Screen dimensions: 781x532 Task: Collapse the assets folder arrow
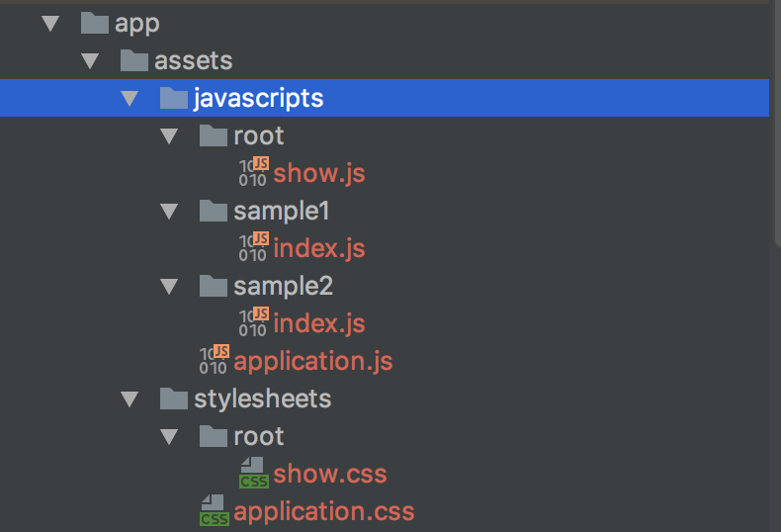pyautogui.click(x=90, y=60)
